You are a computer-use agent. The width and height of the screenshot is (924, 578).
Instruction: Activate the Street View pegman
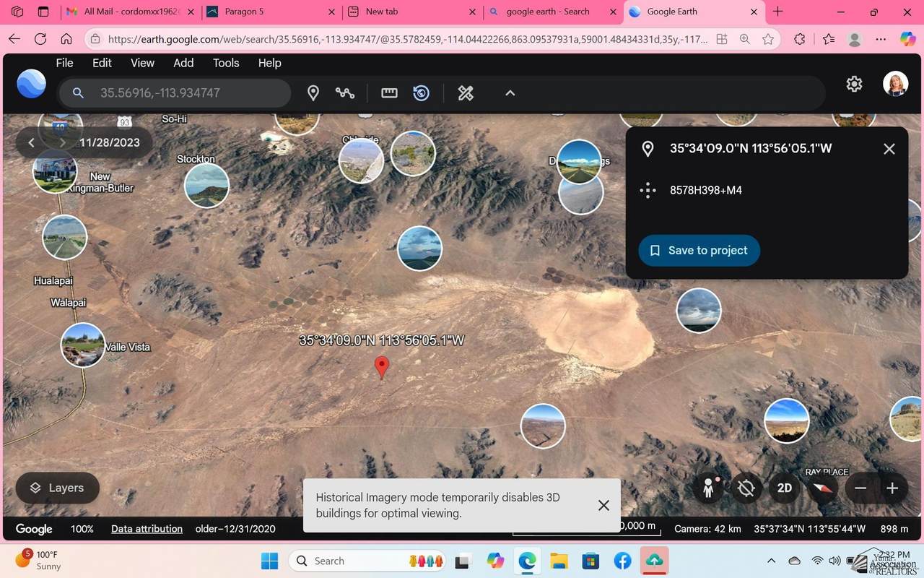[708, 488]
